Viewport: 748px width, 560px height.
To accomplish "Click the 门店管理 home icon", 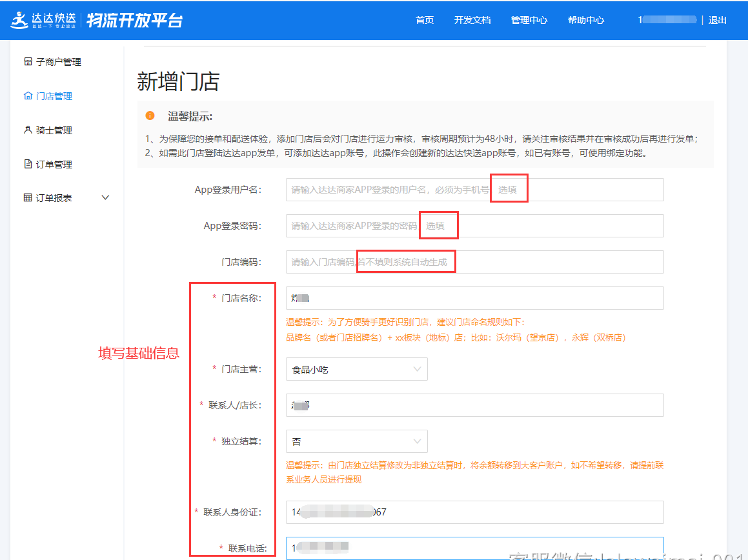I will click(x=28, y=96).
